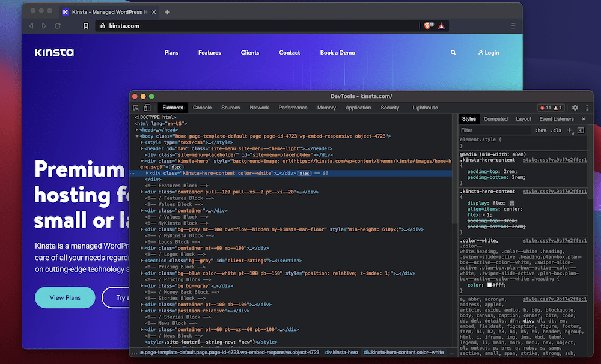Open the DevTools three-dot options menu
Screen dimensions: 601x364
tap(587, 108)
